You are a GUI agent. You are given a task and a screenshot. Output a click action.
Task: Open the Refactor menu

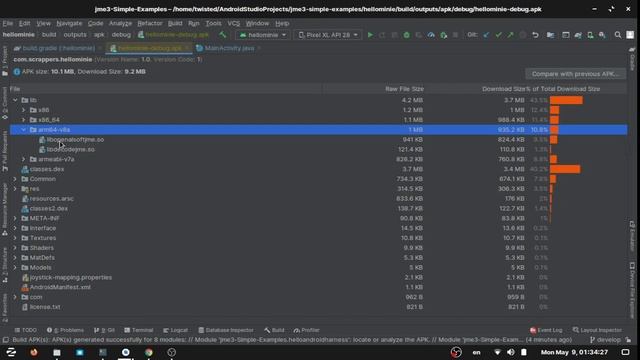(149, 23)
